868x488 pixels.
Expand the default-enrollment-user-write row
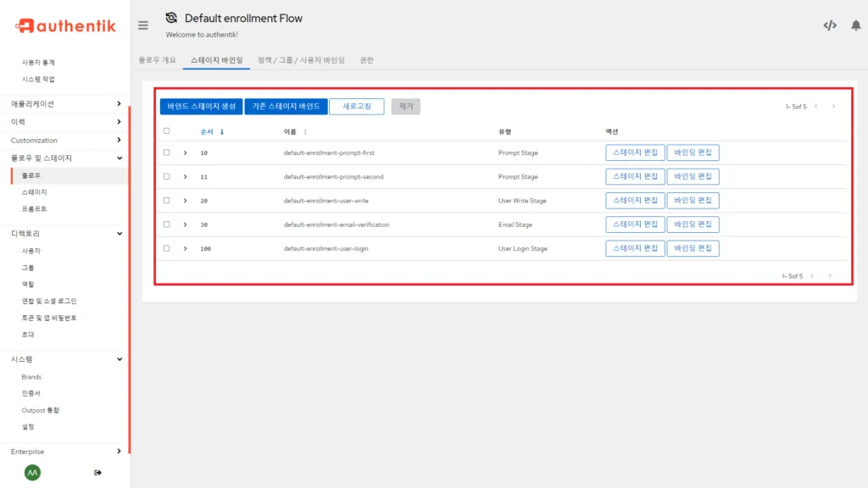tap(185, 201)
